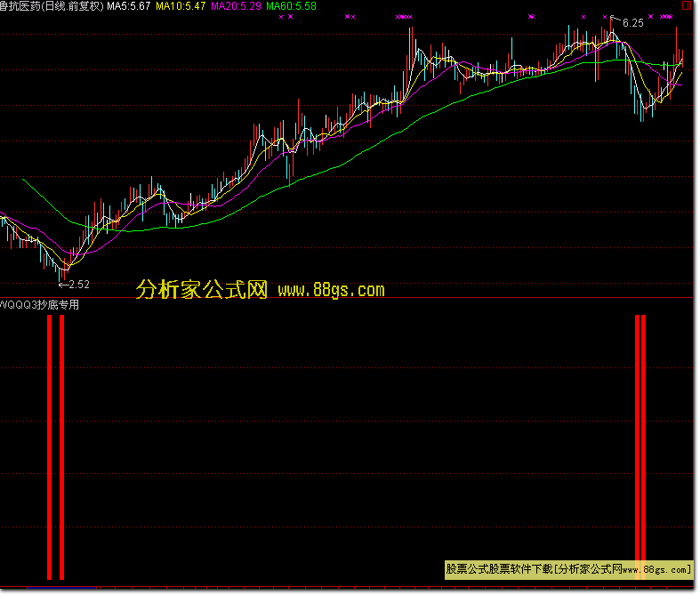The width and height of the screenshot is (700, 595).
Task: Click the MA5:5.67 indicator label
Action: (x=129, y=6)
